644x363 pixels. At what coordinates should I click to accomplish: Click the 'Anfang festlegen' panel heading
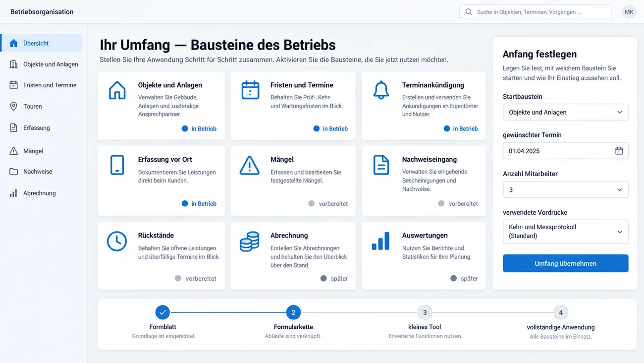click(x=539, y=54)
